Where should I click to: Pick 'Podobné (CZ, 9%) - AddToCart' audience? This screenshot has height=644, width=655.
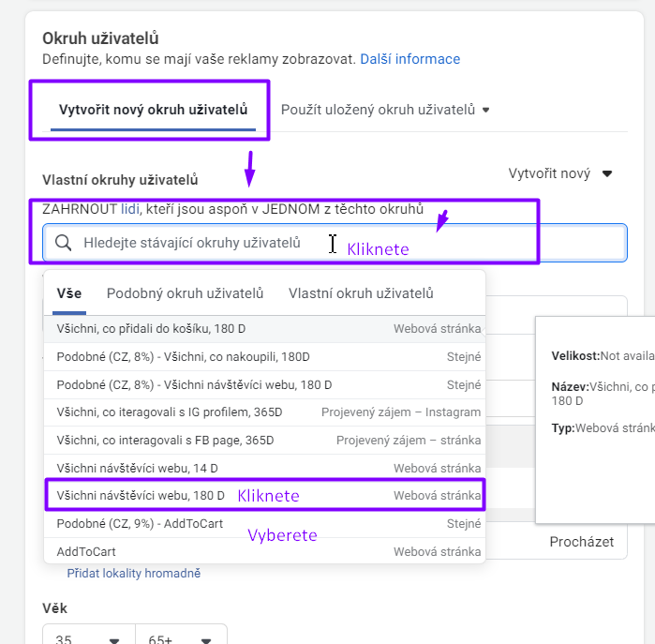point(265,524)
